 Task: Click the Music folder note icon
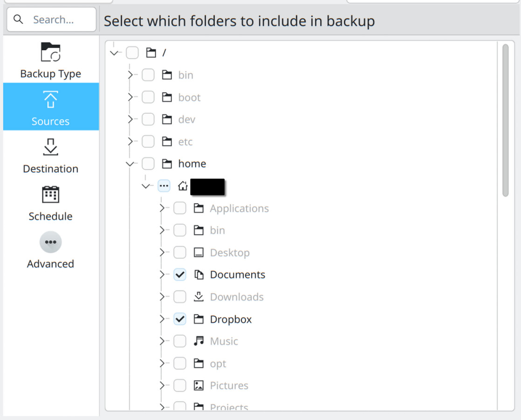[199, 341]
